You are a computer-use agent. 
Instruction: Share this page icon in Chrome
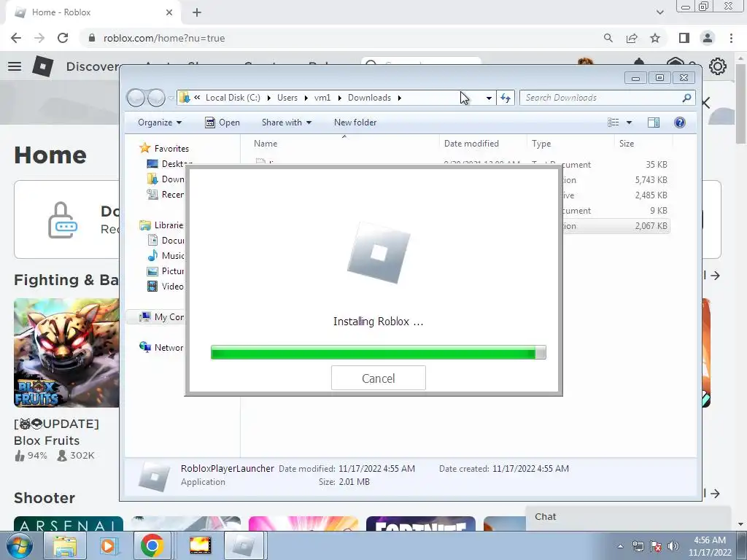pyautogui.click(x=632, y=38)
